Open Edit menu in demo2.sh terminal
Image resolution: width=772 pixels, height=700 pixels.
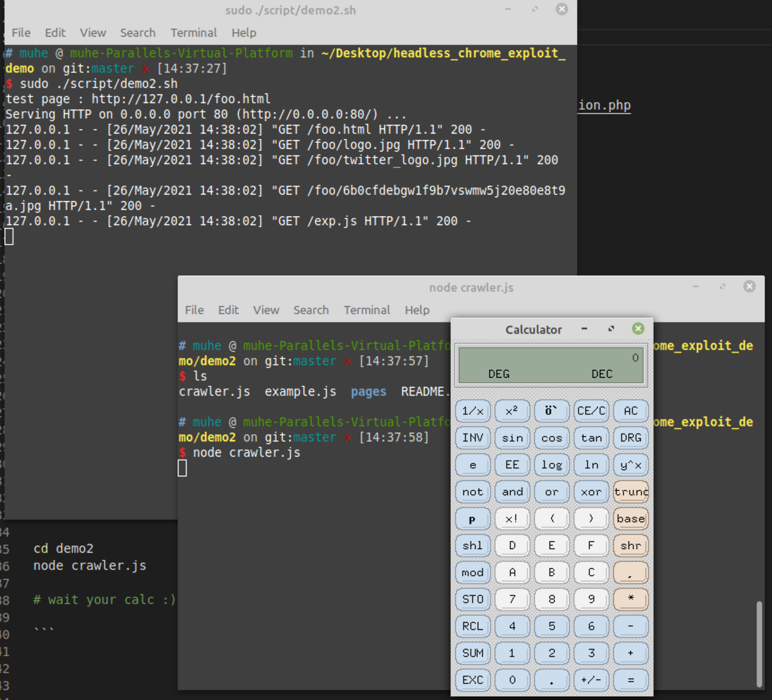[55, 33]
